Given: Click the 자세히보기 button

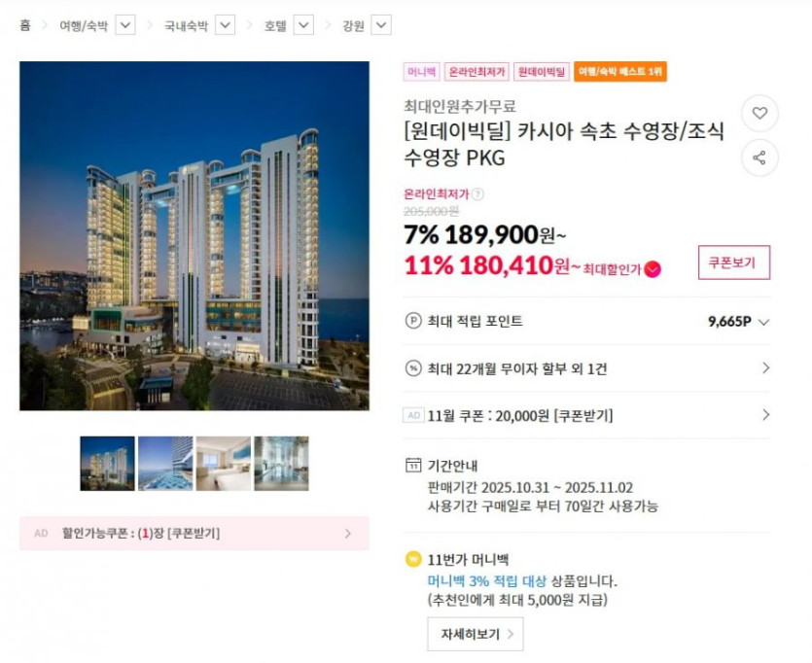Looking at the screenshot, I should click(476, 634).
